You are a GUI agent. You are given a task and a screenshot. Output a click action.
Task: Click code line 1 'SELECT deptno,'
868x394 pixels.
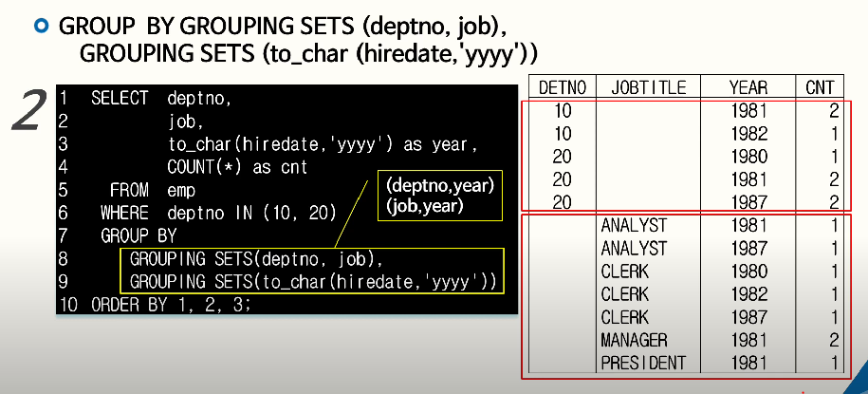(160, 99)
